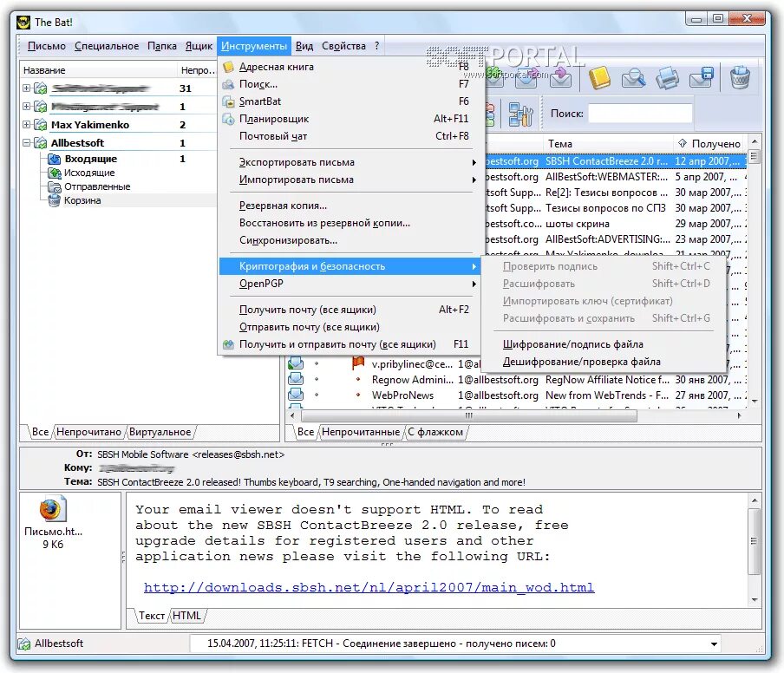Click the Поиск... menu entry
Viewport: 784px width, 673px height.
click(349, 84)
